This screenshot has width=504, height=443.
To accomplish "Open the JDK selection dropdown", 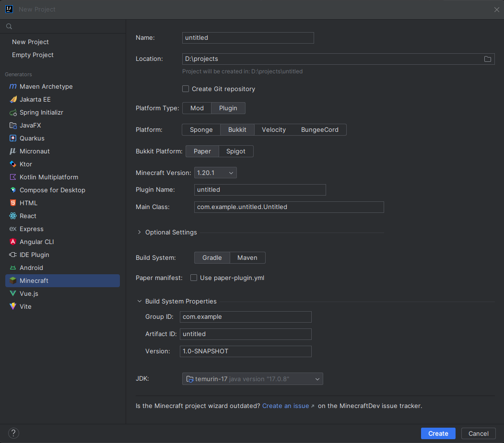I will [x=253, y=379].
